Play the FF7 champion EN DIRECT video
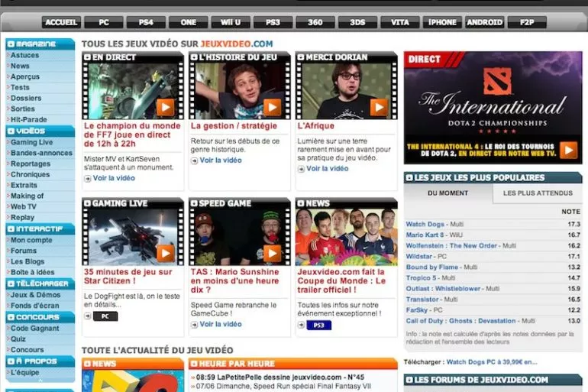The width and height of the screenshot is (588, 392). pos(166,107)
